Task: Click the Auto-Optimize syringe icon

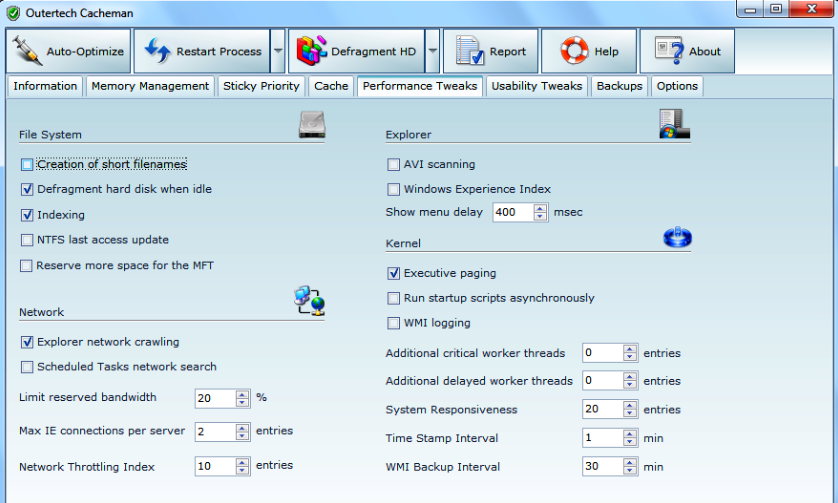Action: pos(27,51)
